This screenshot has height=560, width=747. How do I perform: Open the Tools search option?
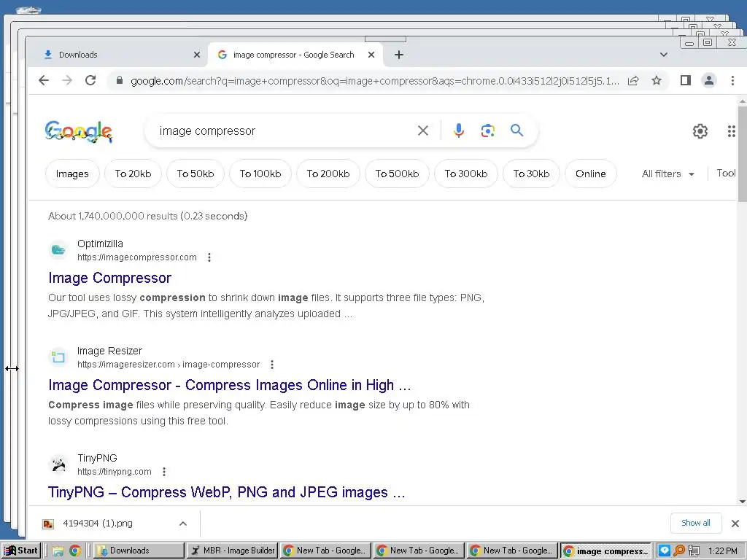(726, 174)
